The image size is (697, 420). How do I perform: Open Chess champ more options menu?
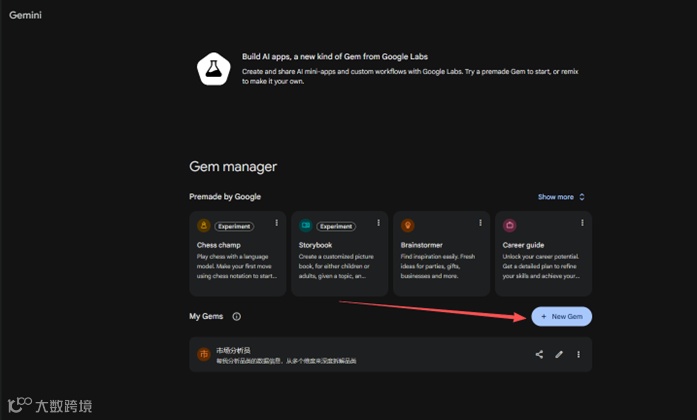(276, 223)
